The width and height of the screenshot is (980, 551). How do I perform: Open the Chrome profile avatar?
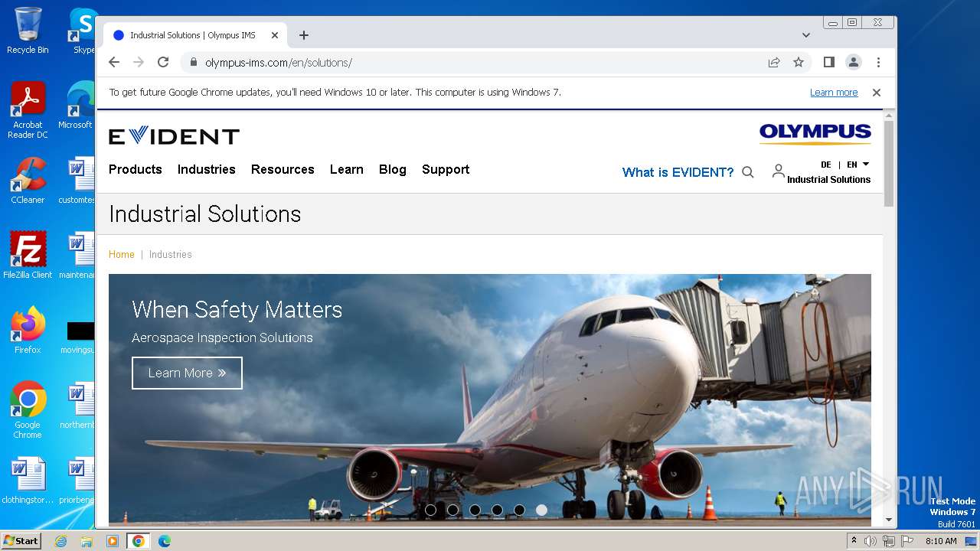pos(854,62)
